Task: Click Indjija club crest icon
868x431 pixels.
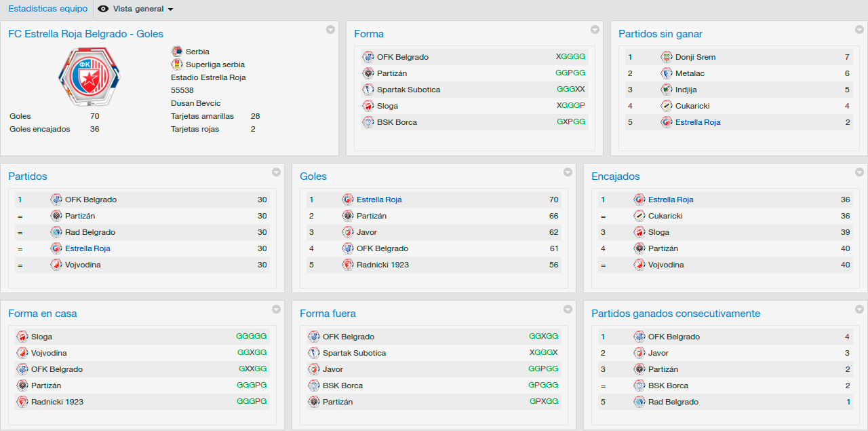Action: point(667,90)
